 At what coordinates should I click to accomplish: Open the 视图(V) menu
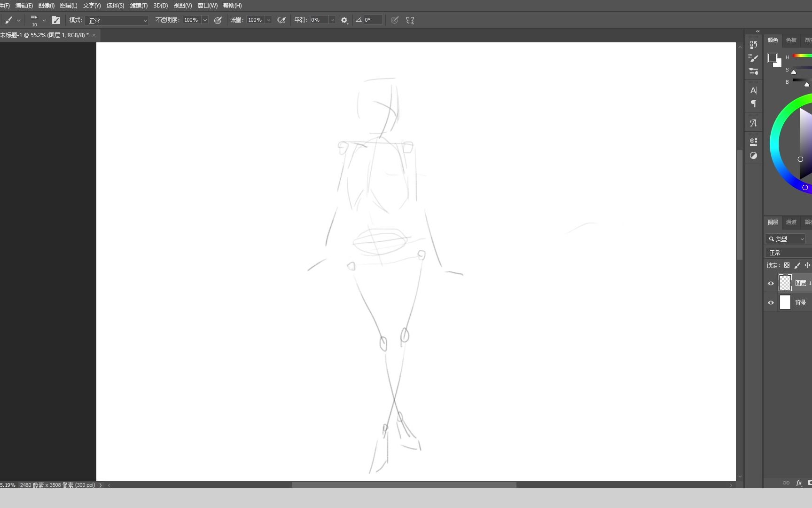[183, 6]
